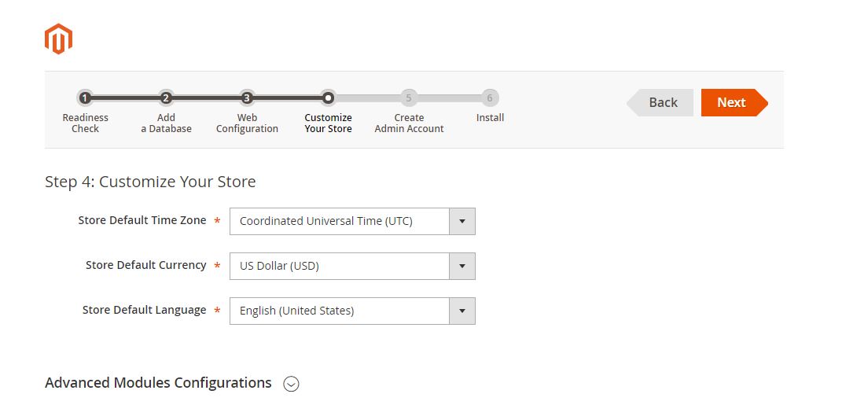Select step 1 circle in progress bar
Image resolution: width=868 pixels, height=416 pixels.
point(84,98)
